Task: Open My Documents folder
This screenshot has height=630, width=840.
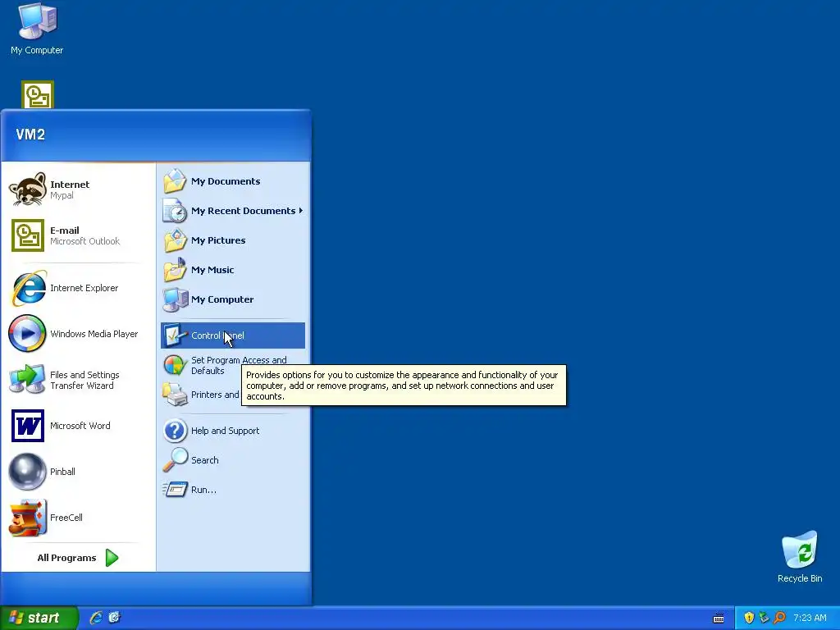Action: point(232,181)
